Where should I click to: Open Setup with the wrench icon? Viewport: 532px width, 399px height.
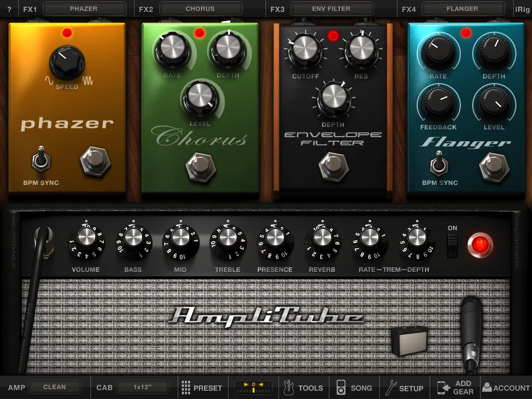pos(404,388)
